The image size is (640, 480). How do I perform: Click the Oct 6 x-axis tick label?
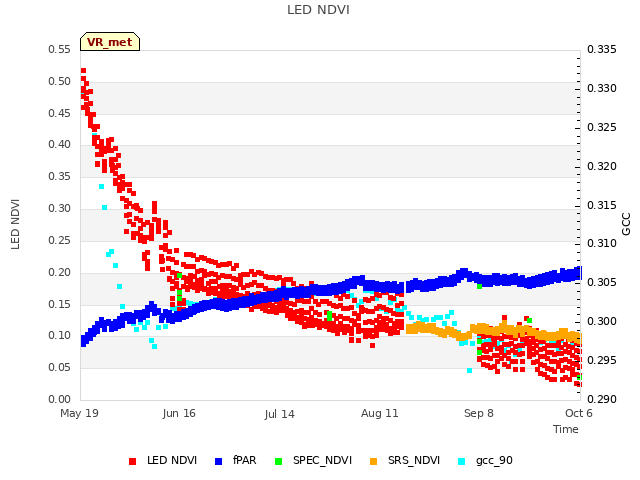click(x=578, y=413)
